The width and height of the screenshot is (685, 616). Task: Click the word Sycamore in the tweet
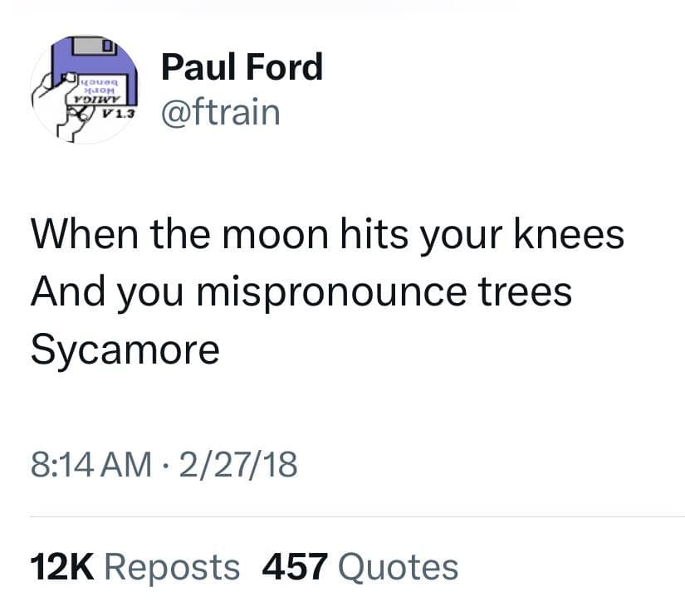pyautogui.click(x=125, y=350)
